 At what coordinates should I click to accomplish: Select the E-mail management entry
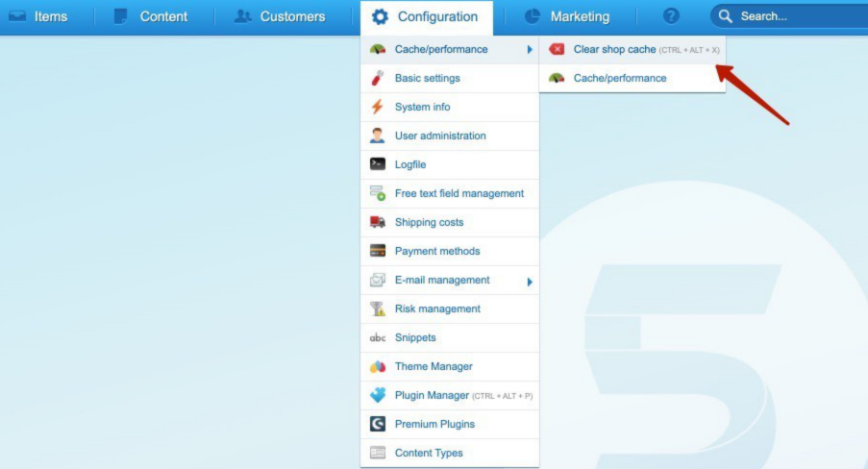click(450, 280)
